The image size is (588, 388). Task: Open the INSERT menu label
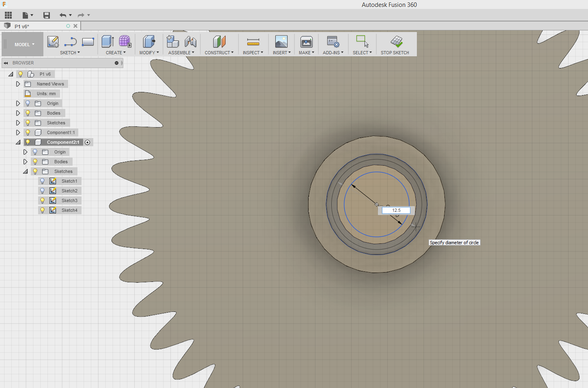coord(281,53)
